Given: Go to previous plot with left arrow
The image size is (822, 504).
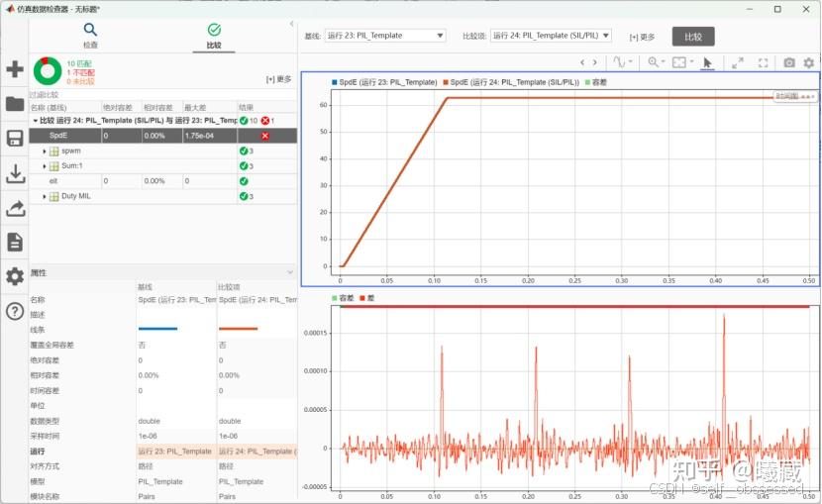Looking at the screenshot, I should 582,62.
